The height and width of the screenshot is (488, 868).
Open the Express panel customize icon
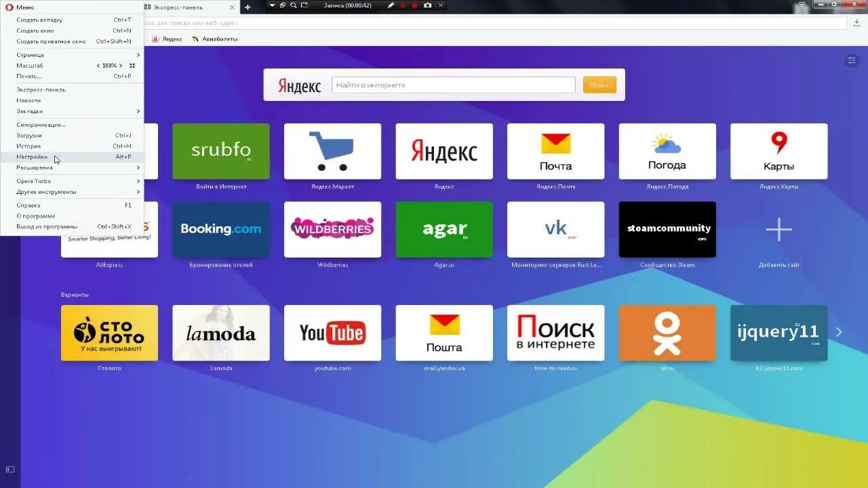point(852,60)
